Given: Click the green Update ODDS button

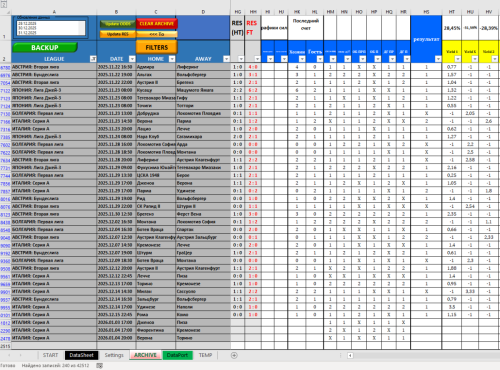Looking at the screenshot, I should point(118,24).
